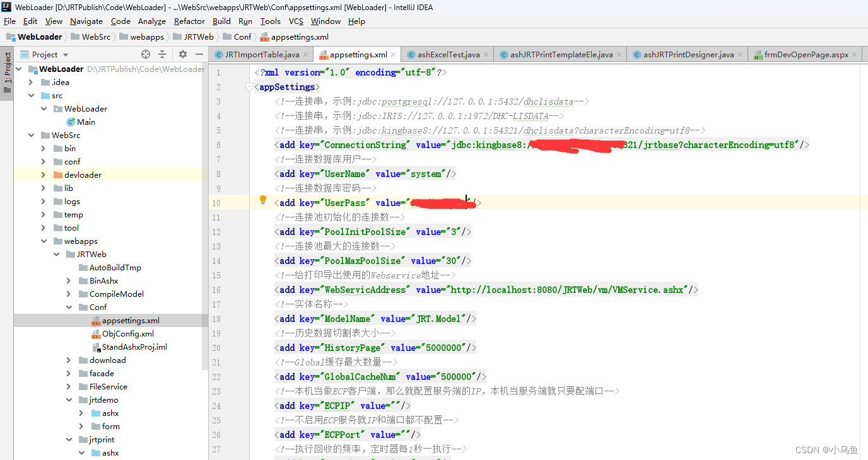
Task: Collapse the jrtdemo folder
Action: tap(69, 400)
